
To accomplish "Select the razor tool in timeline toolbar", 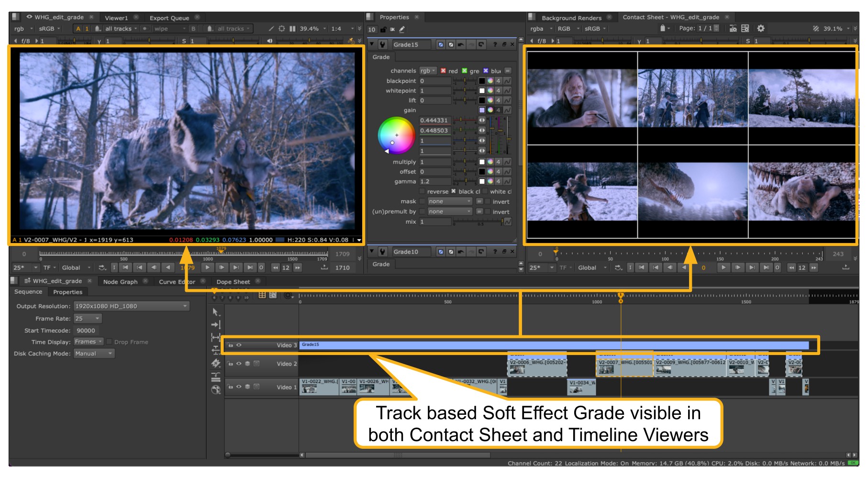I will (216, 364).
